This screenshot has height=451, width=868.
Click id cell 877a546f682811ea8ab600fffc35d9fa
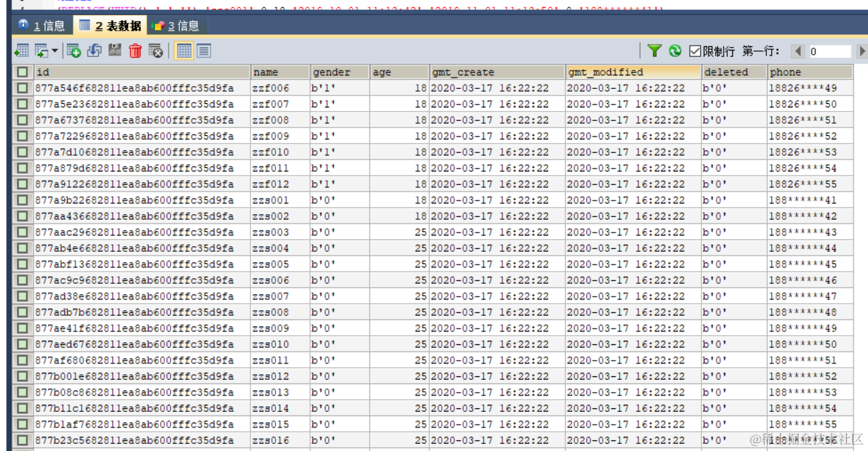pos(142,88)
